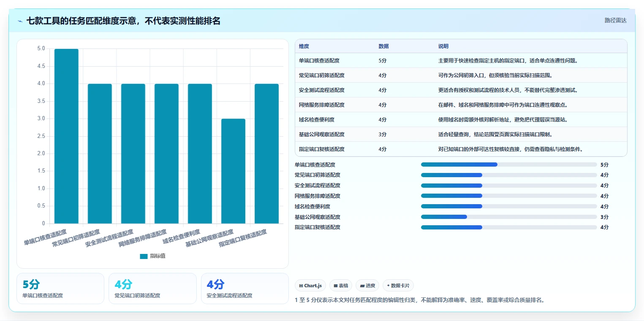Click the 维度 column header

[x=304, y=46]
